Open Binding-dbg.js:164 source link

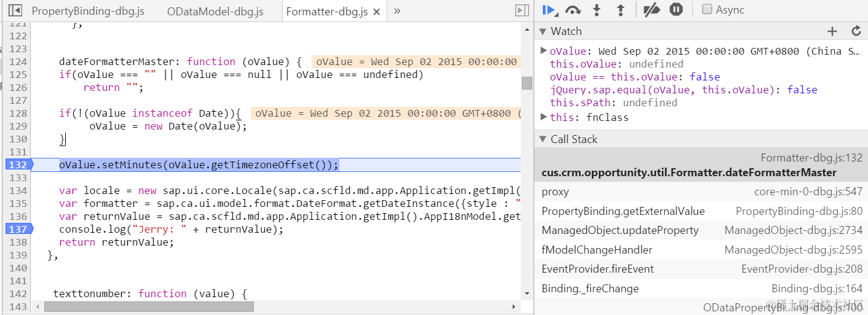(817, 289)
